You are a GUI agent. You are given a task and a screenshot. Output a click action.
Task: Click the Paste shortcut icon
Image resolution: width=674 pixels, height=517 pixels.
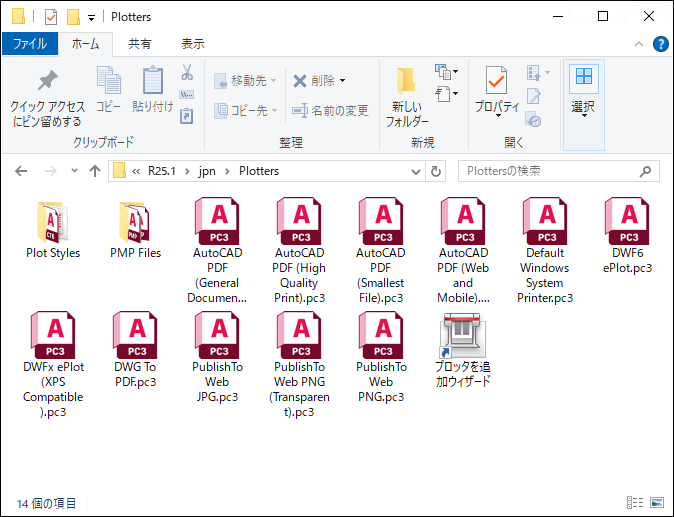pyautogui.click(x=187, y=116)
